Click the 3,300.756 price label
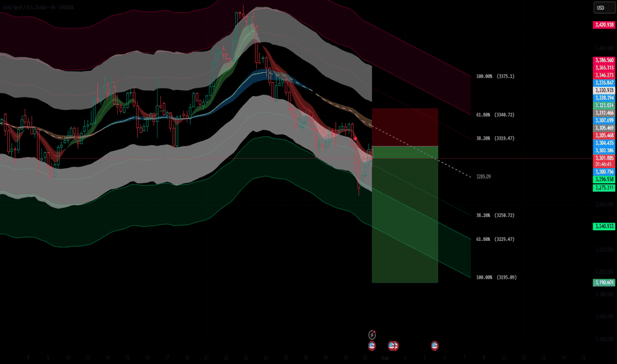 (604, 171)
